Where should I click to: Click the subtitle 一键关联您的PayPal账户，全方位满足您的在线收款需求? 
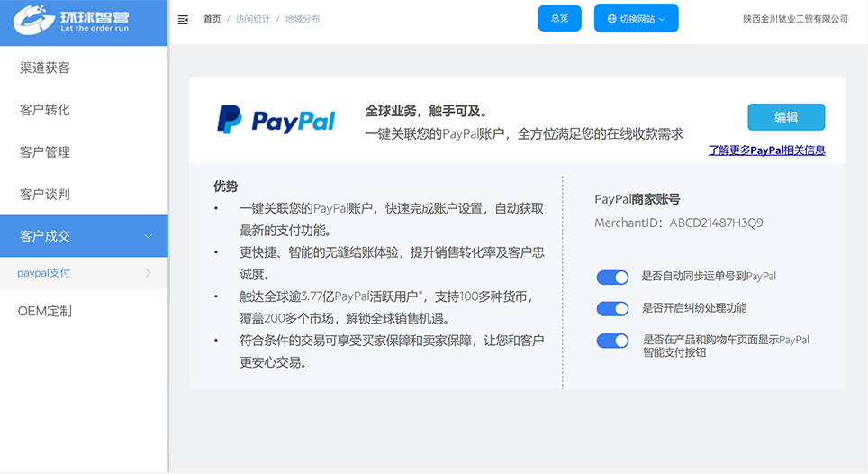(524, 134)
